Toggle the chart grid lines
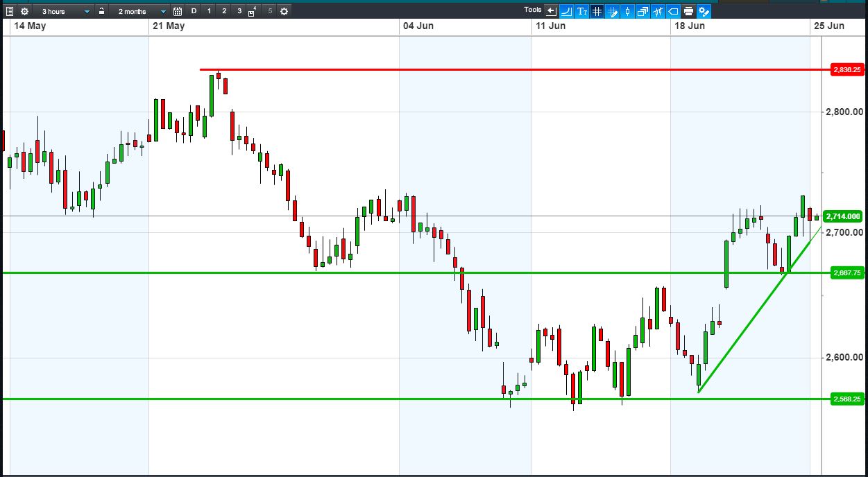The width and height of the screenshot is (868, 477). pyautogui.click(x=597, y=11)
